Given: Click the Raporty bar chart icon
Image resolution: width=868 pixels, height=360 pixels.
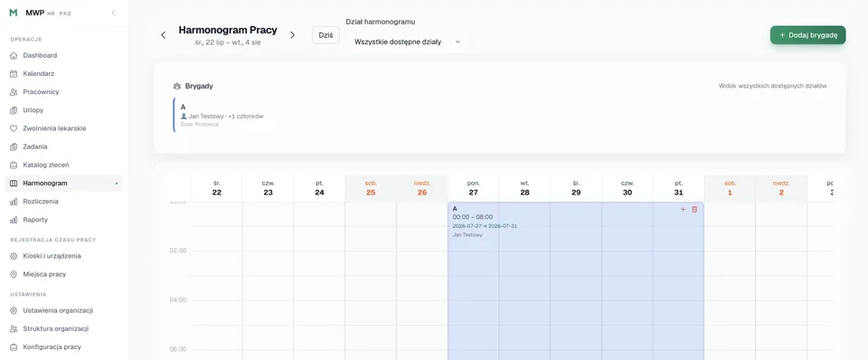Looking at the screenshot, I should [x=14, y=220].
